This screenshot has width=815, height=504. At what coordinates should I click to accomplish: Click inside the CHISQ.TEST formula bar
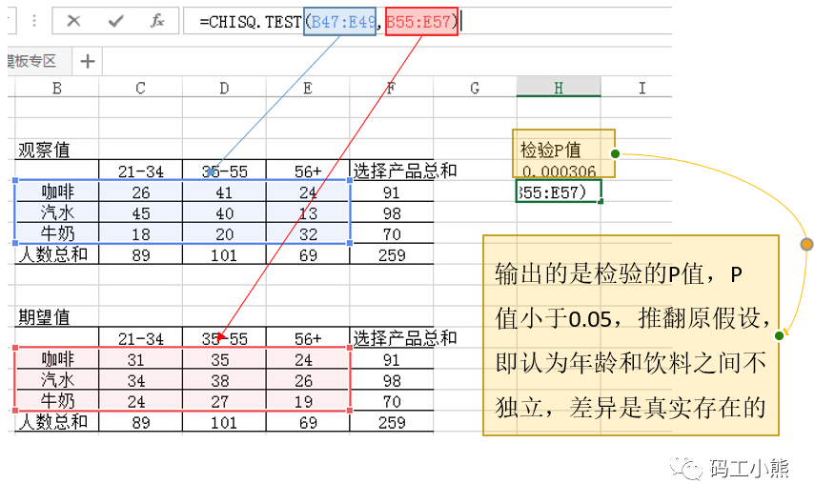(427, 21)
